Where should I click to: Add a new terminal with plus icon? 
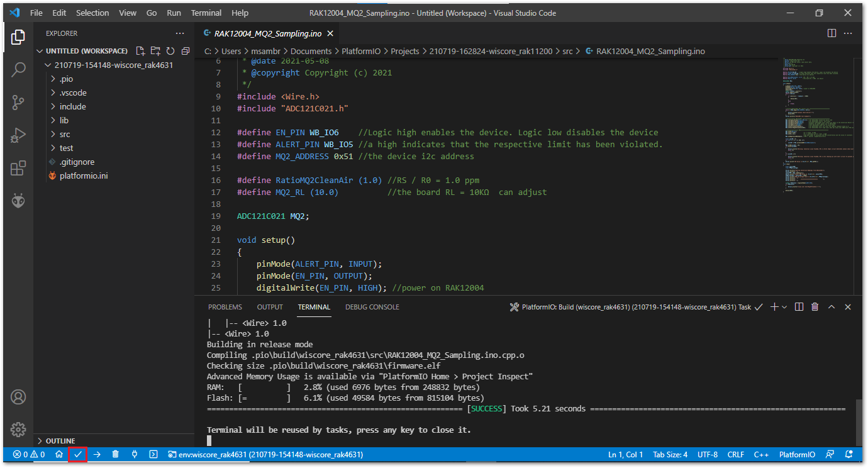click(x=774, y=307)
